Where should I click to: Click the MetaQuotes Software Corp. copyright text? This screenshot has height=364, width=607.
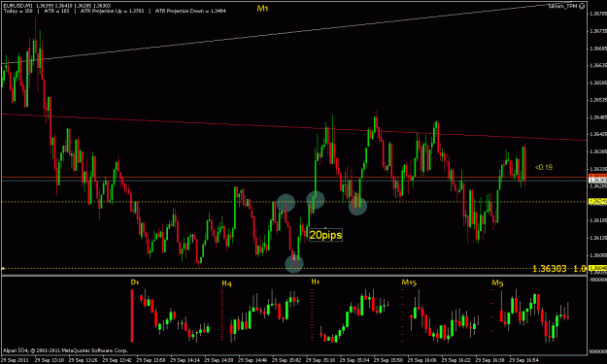(x=65, y=350)
